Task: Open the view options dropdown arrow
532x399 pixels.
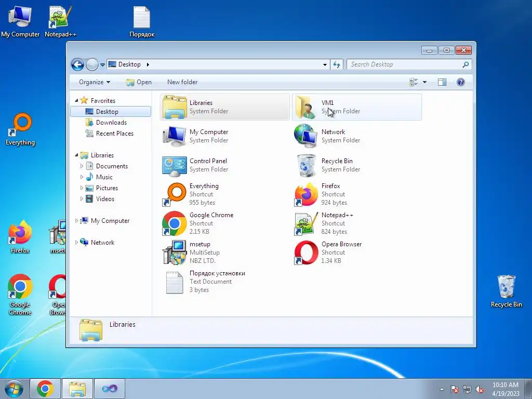Action: [x=424, y=82]
